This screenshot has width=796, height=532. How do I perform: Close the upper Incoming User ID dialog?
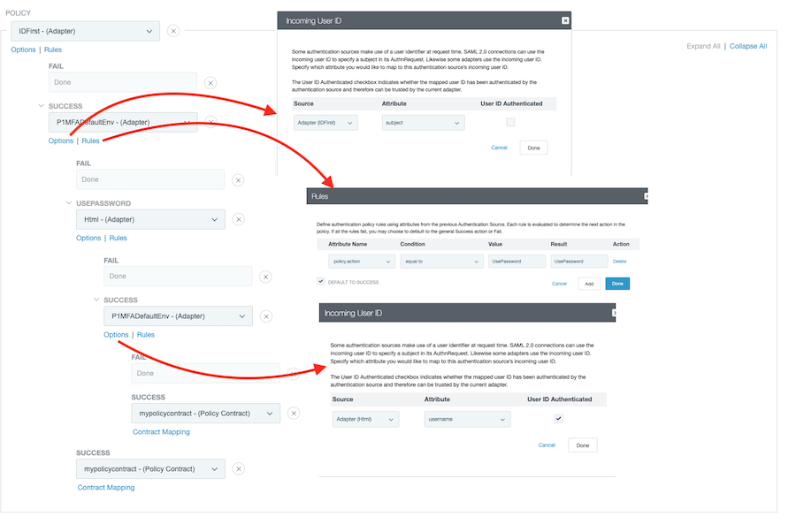click(x=565, y=21)
